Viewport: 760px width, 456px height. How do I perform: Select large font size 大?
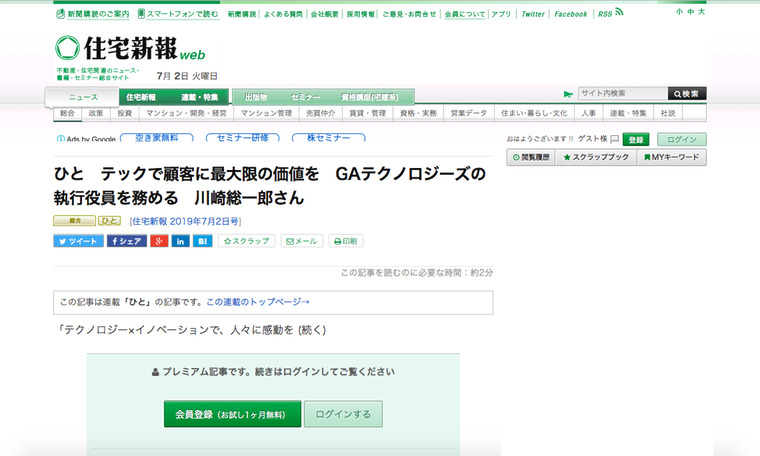pyautogui.click(x=702, y=12)
